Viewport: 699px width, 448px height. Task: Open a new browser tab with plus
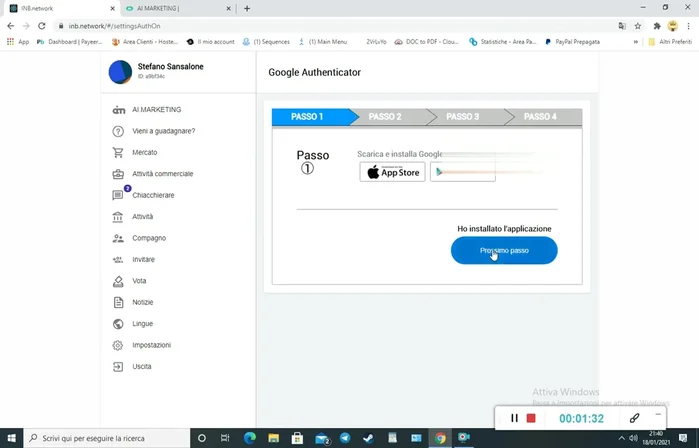(x=247, y=8)
